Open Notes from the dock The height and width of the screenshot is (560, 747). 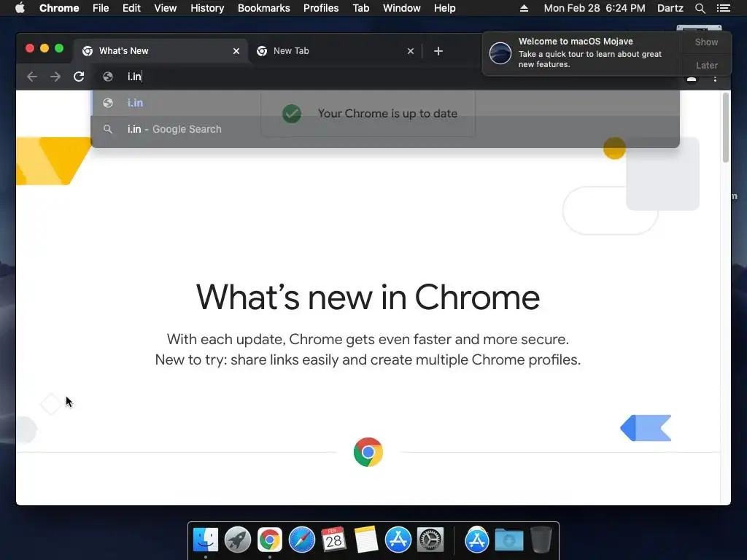point(366,540)
